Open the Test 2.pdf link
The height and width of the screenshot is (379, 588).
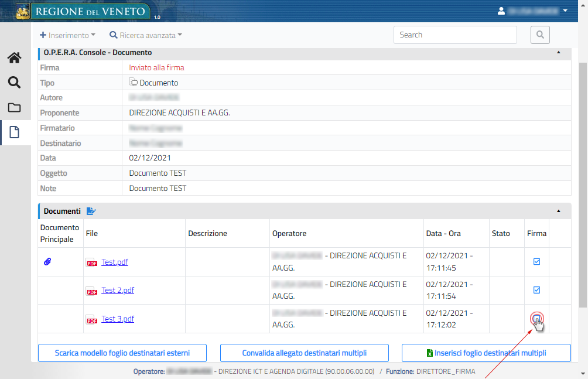pyautogui.click(x=118, y=290)
